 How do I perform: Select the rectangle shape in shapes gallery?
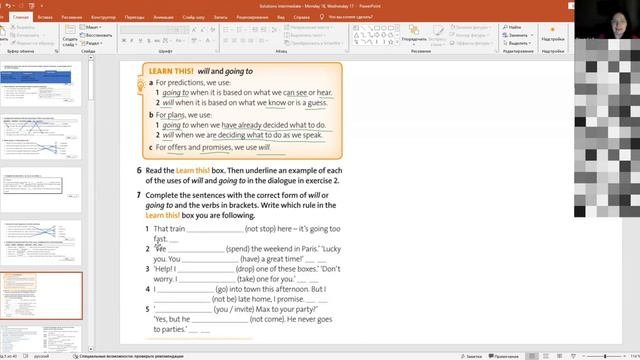click(x=377, y=28)
